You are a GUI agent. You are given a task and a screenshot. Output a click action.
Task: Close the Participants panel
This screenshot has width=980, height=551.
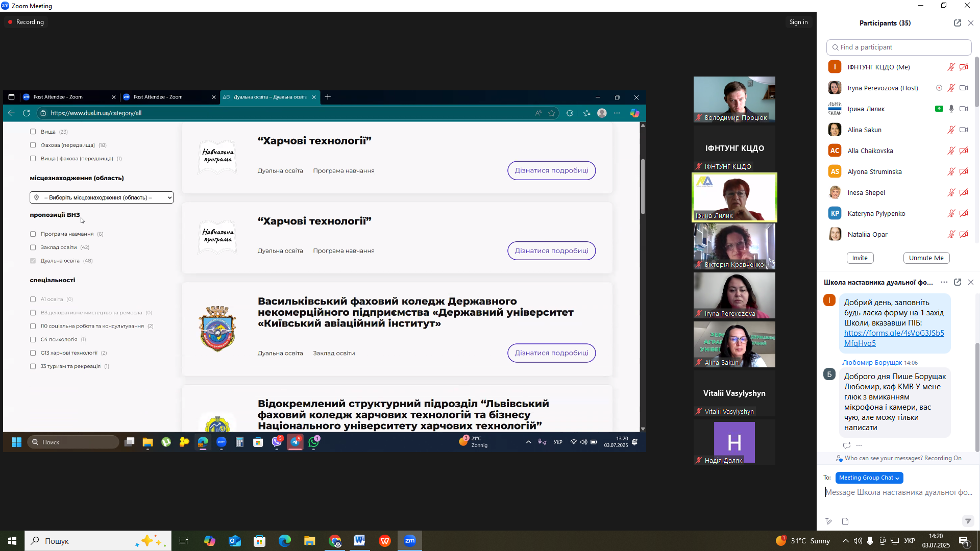971,23
